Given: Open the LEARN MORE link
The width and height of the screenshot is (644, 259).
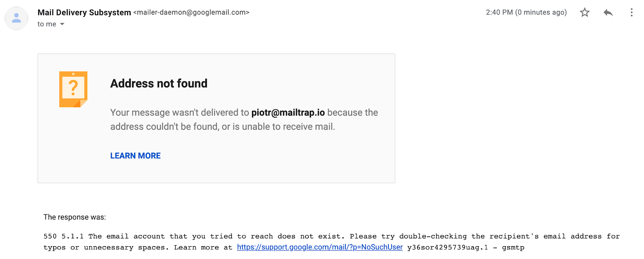Looking at the screenshot, I should [x=135, y=156].
